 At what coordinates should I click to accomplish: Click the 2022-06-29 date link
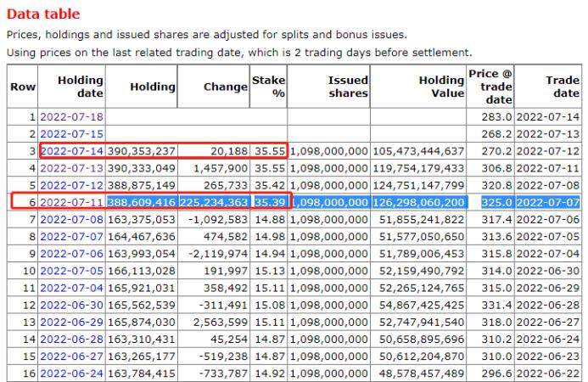pos(71,323)
